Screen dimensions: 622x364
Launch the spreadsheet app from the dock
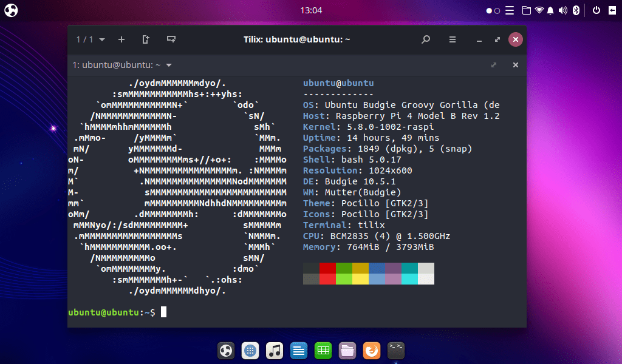(x=323, y=350)
